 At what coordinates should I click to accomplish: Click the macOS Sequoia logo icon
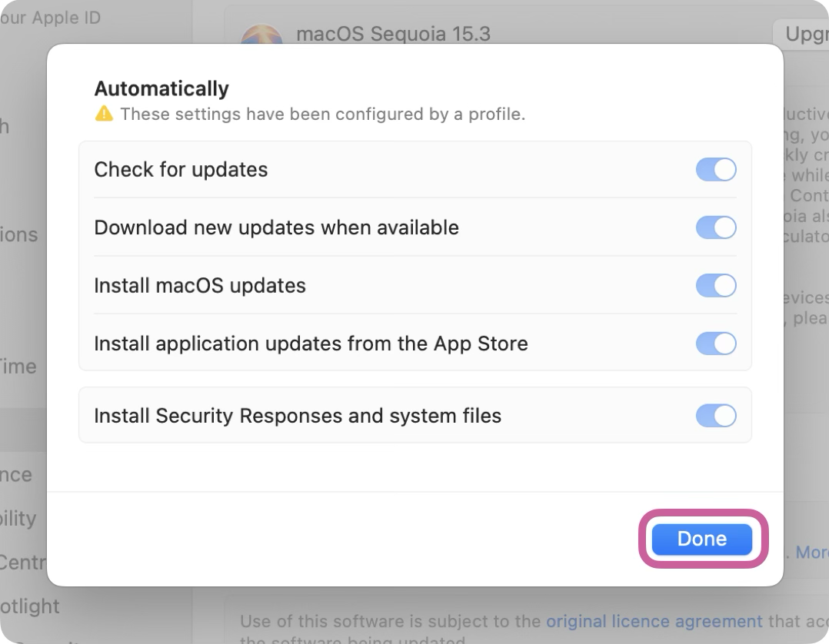(261, 34)
